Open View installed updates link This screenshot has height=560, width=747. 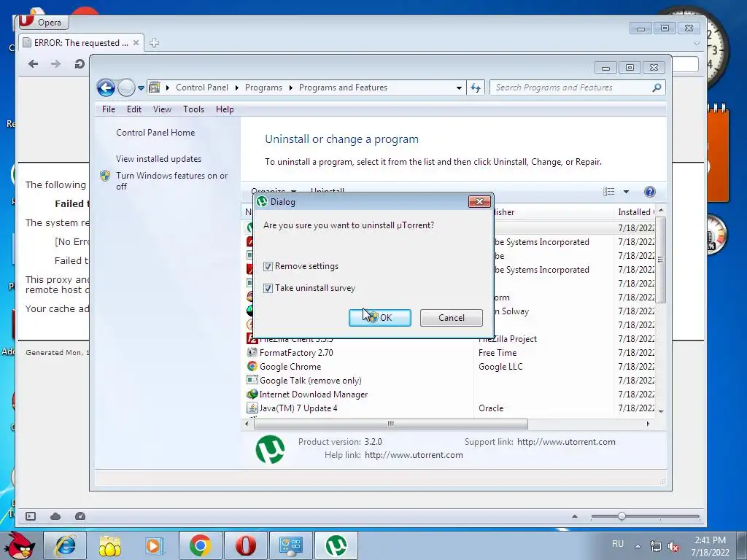[158, 159]
